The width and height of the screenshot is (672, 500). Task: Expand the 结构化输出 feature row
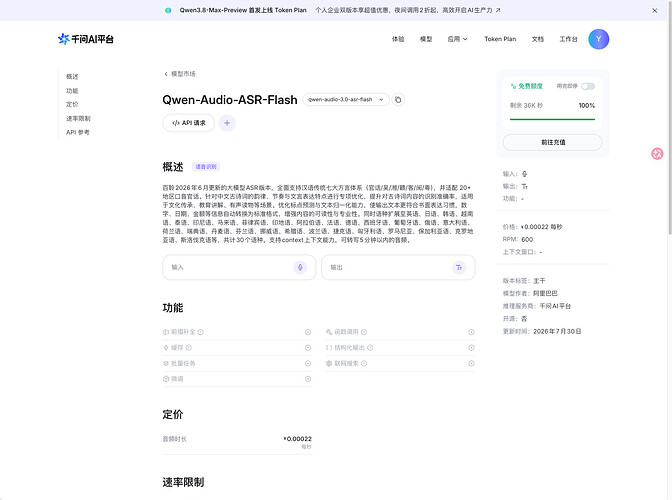(471, 347)
